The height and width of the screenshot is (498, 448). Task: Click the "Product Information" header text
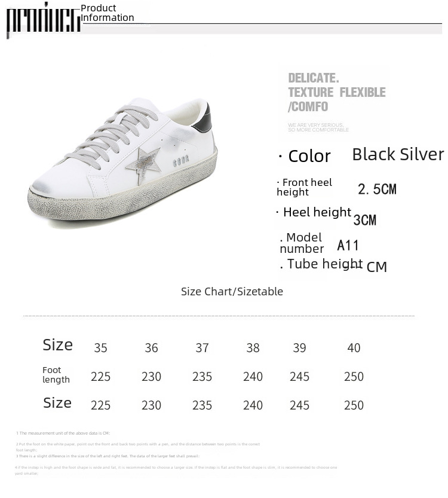[108, 13]
